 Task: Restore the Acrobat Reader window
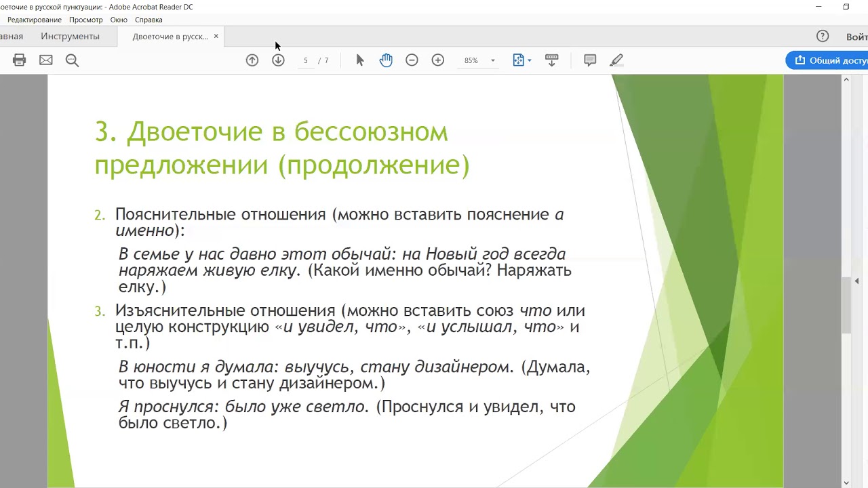pyautogui.click(x=846, y=7)
